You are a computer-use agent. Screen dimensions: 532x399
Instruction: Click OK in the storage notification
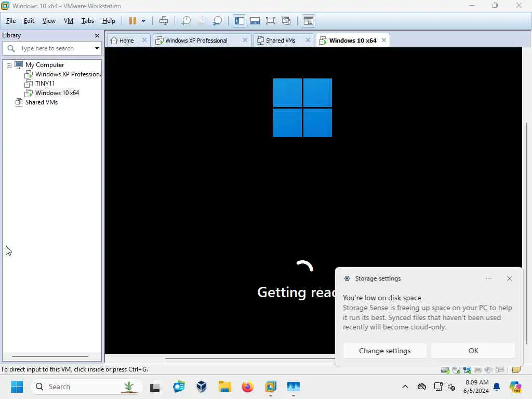tap(473, 351)
